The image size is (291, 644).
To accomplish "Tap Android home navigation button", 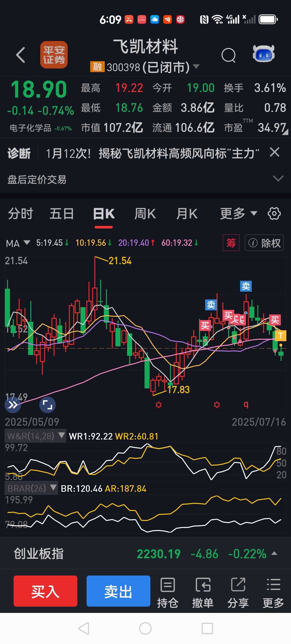I will click(x=145, y=628).
